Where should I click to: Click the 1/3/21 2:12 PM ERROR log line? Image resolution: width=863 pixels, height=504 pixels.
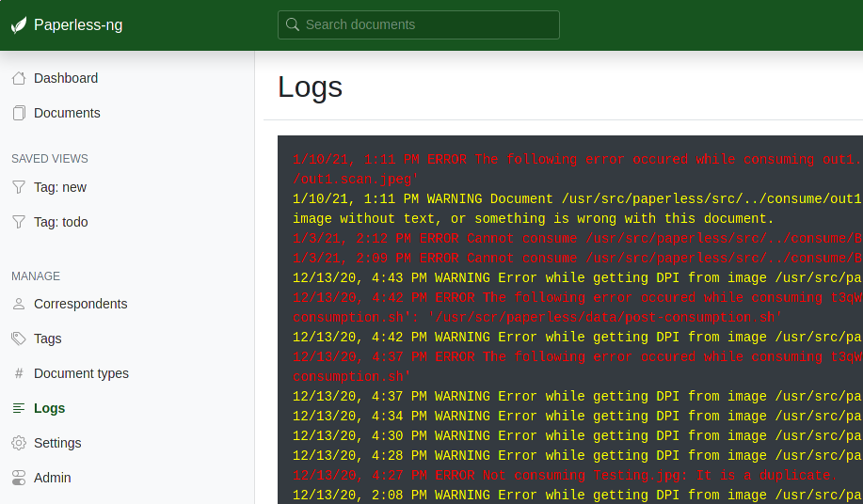(x=577, y=239)
